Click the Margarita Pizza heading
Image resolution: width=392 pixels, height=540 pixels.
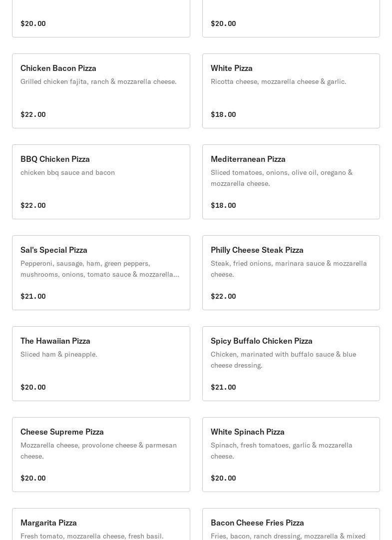(48, 523)
